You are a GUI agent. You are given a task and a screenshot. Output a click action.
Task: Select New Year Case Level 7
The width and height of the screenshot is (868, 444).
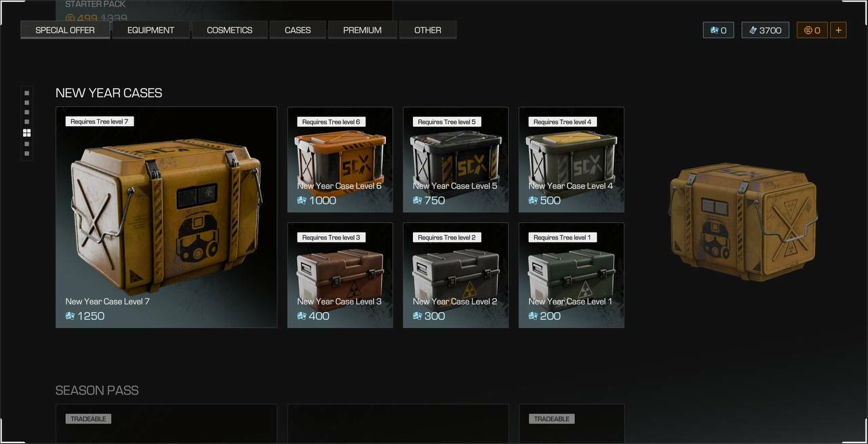[166, 217]
